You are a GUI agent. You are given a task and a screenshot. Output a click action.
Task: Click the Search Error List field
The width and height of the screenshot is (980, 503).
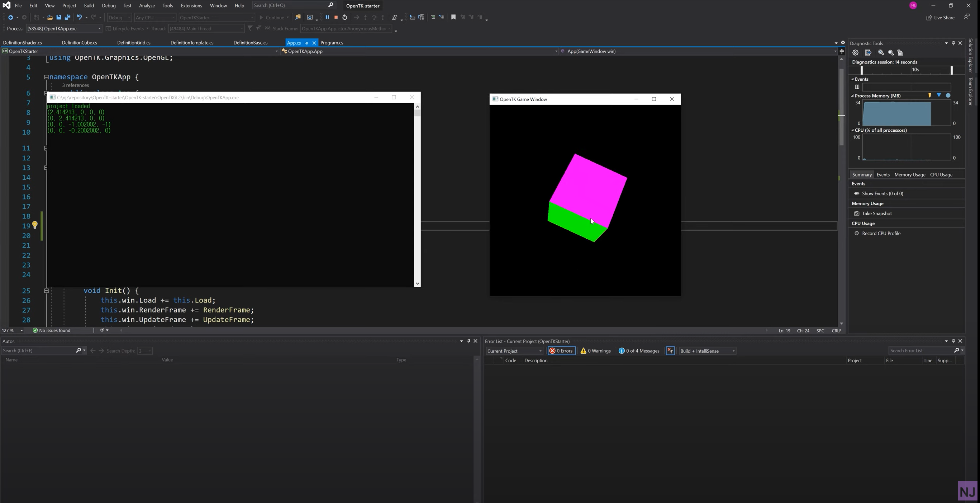[919, 350]
